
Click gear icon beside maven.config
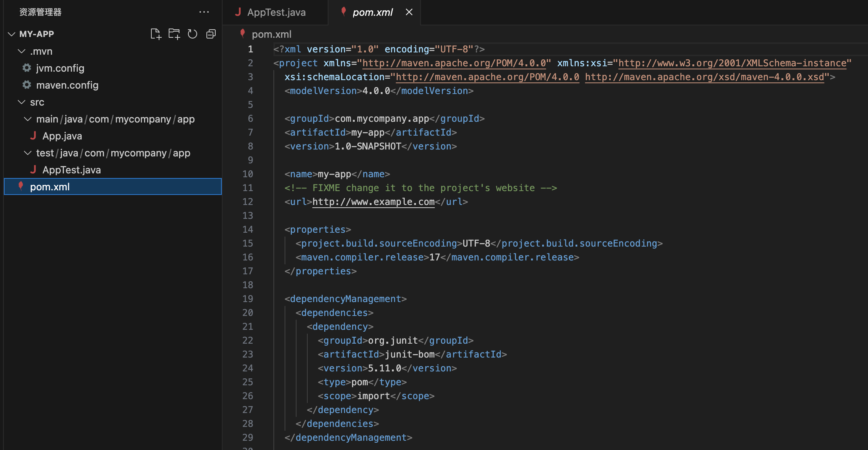tap(27, 85)
